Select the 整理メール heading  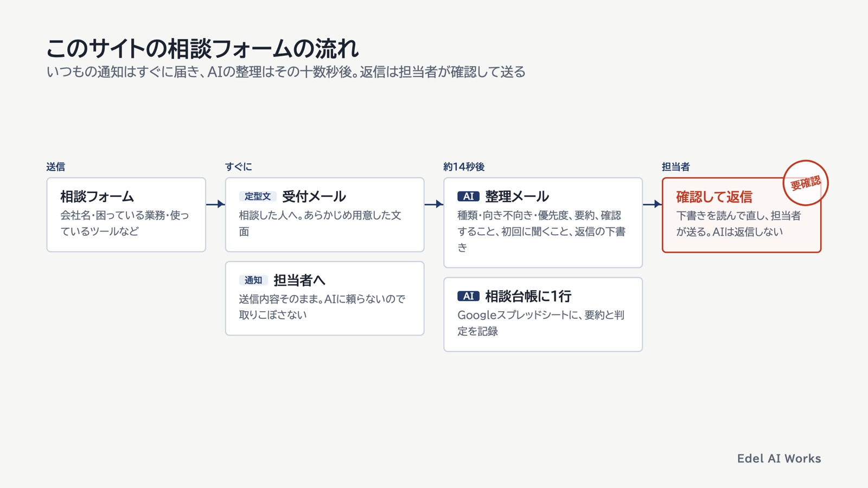tap(517, 196)
